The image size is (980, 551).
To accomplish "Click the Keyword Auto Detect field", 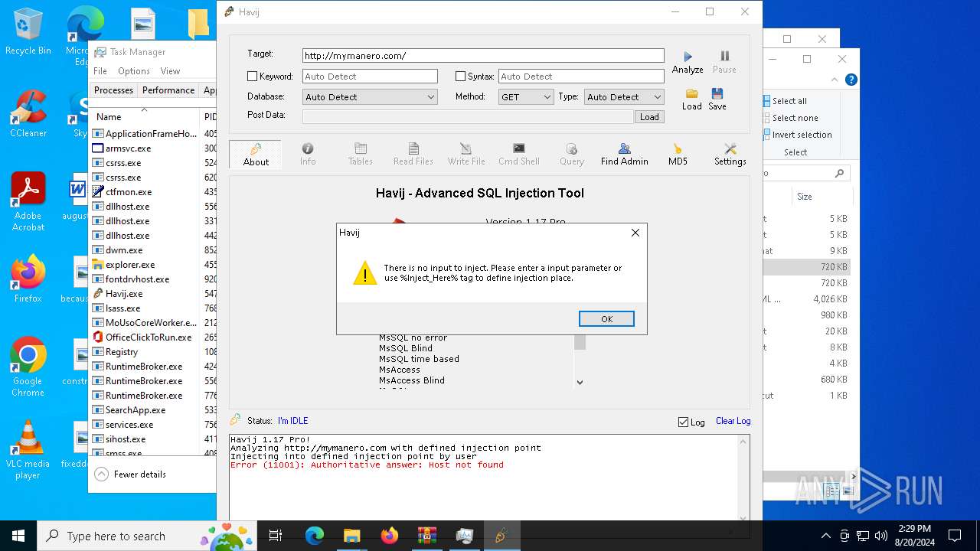I will [x=370, y=77].
